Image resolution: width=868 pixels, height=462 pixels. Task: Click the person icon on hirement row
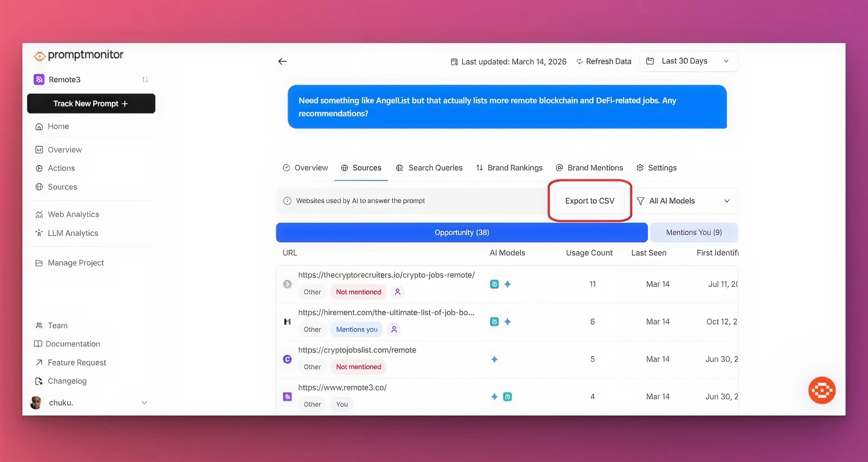pos(394,330)
